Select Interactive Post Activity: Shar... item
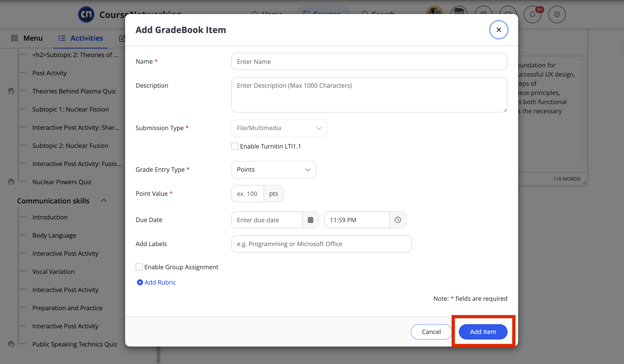 point(76,128)
